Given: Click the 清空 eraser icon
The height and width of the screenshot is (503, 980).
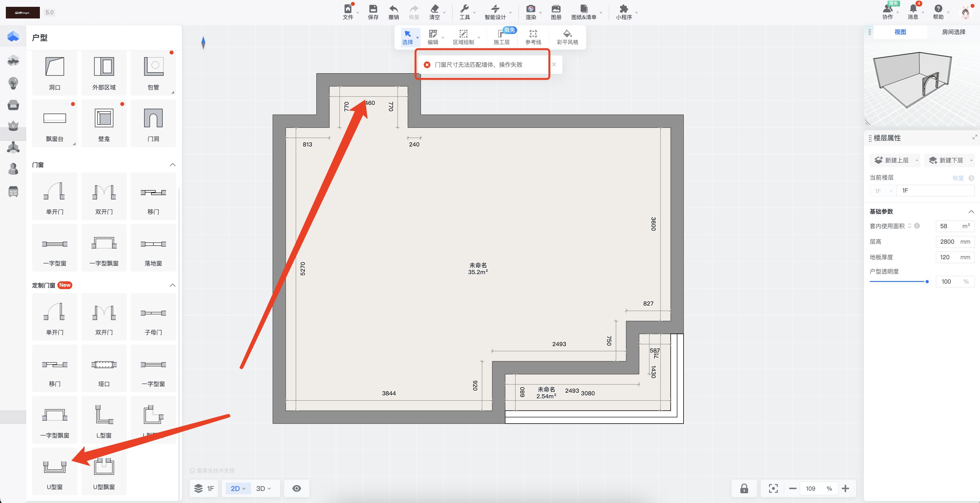Looking at the screenshot, I should click(x=434, y=9).
